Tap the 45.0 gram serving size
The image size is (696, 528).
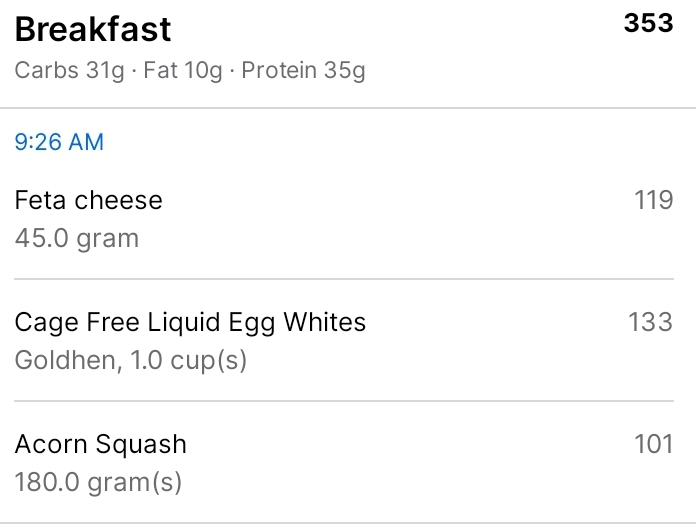point(77,238)
